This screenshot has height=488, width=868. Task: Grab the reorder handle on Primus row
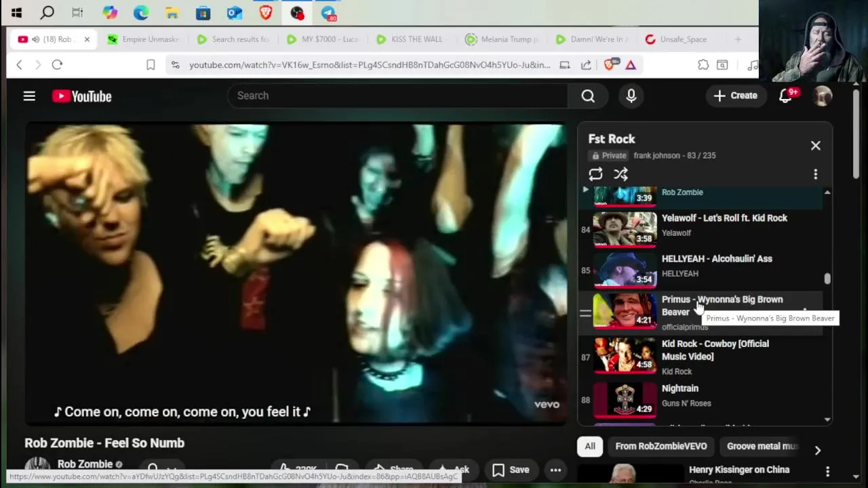[x=585, y=313]
